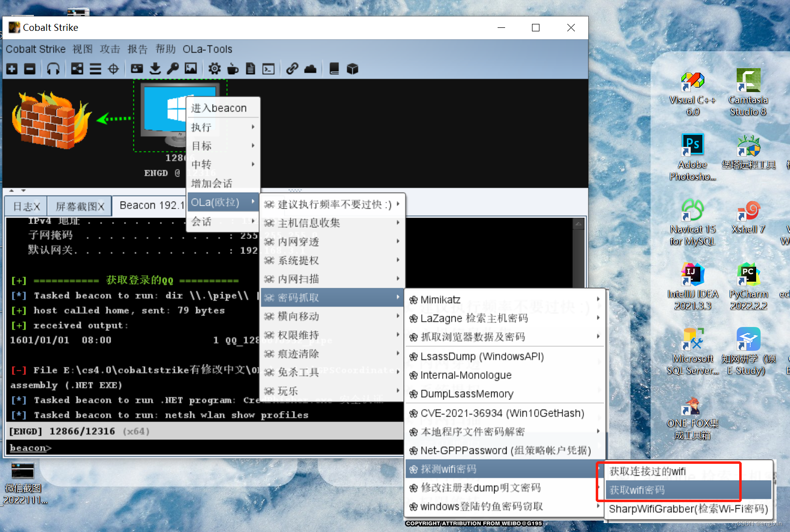790x532 pixels.
Task: Open the 报告 menu
Action: click(x=137, y=49)
